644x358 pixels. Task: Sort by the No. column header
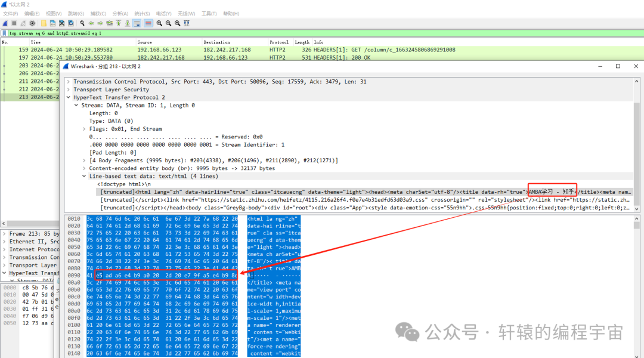(x=5, y=42)
